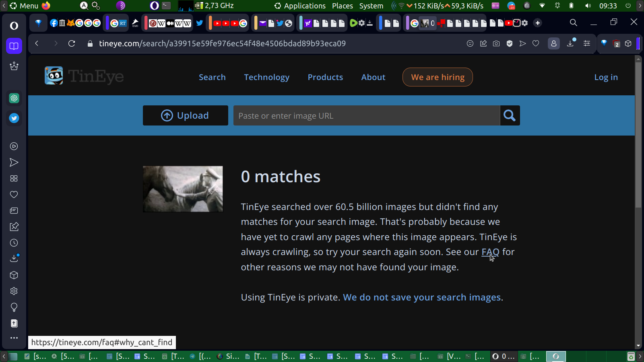Click the Upload button

(x=186, y=115)
